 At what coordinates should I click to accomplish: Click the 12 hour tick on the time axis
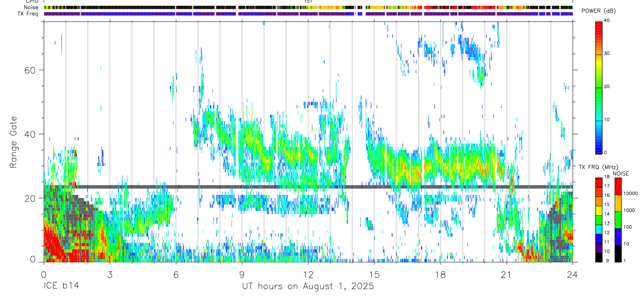(x=308, y=273)
